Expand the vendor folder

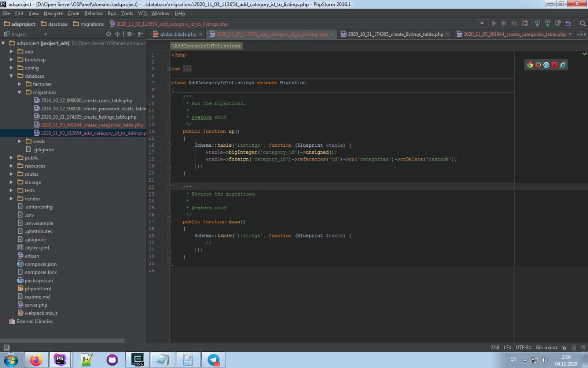(x=11, y=199)
